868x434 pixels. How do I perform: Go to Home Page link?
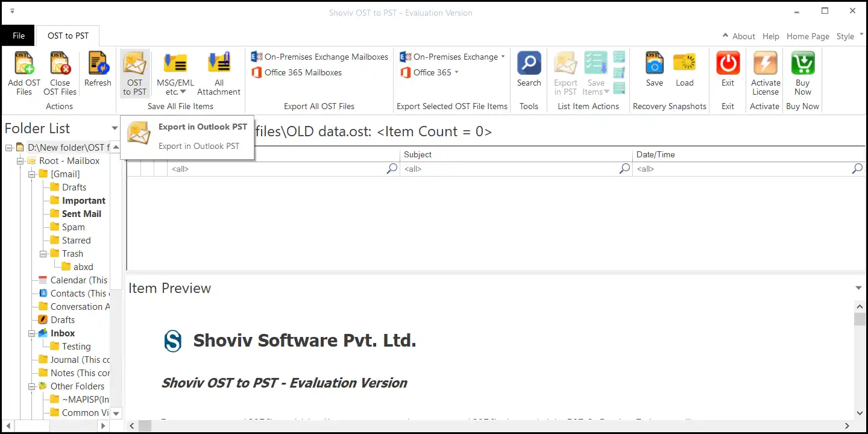coord(808,36)
